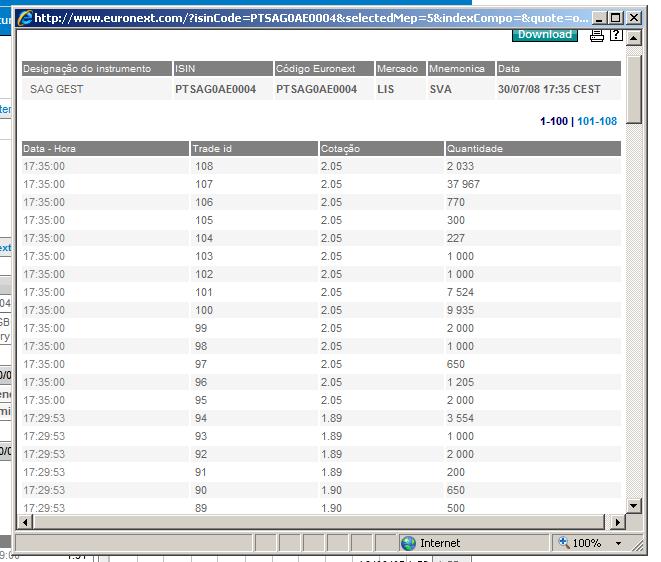Select page range 1-100
Screen dimensions: 661x562
[554, 121]
